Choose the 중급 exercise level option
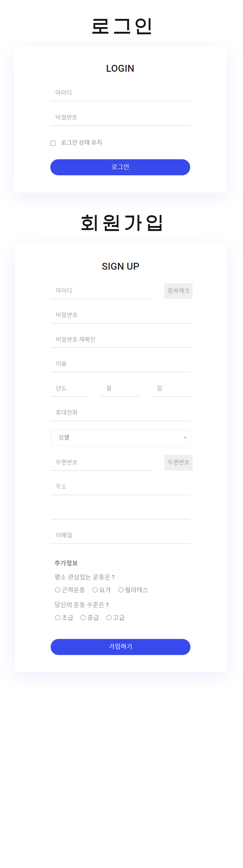 (x=83, y=617)
